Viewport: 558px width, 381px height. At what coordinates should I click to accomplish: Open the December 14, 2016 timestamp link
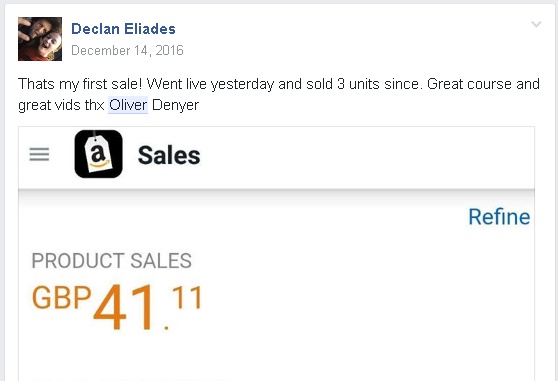click(x=127, y=51)
